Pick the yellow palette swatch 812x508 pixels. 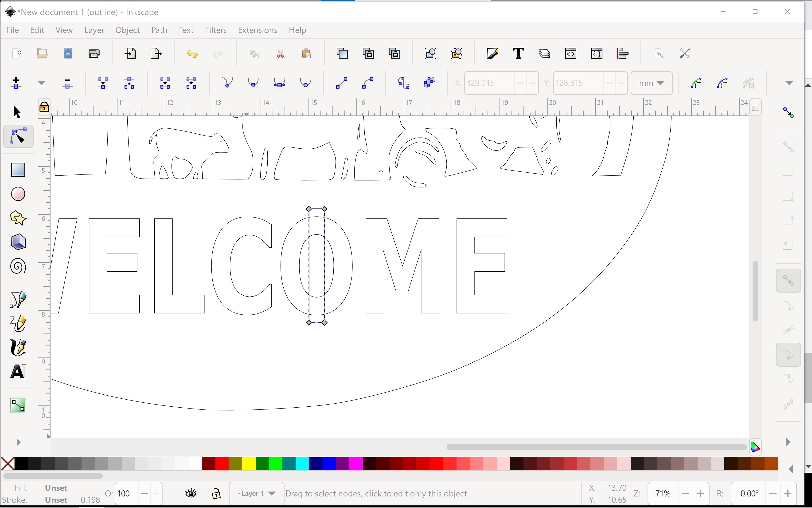coord(249,464)
